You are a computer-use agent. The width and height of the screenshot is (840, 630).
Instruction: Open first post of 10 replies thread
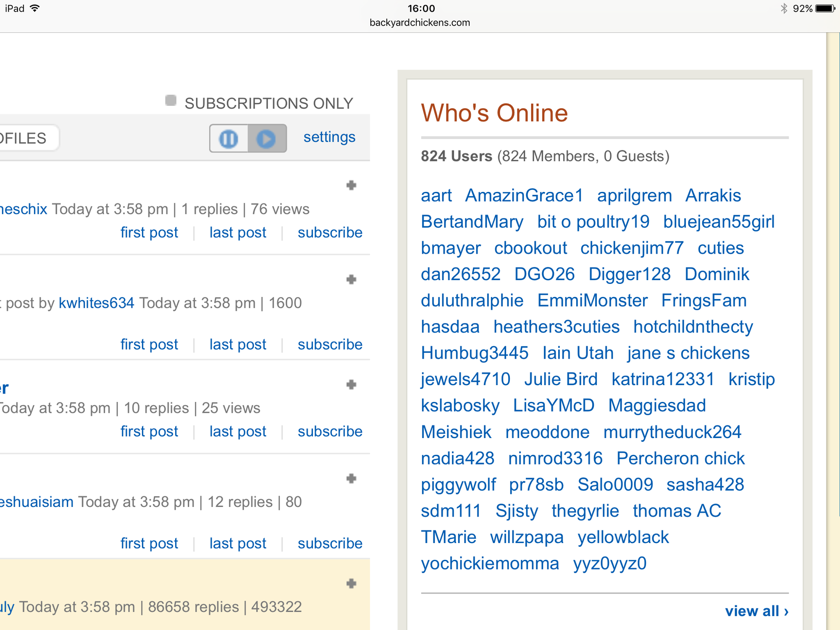(149, 431)
